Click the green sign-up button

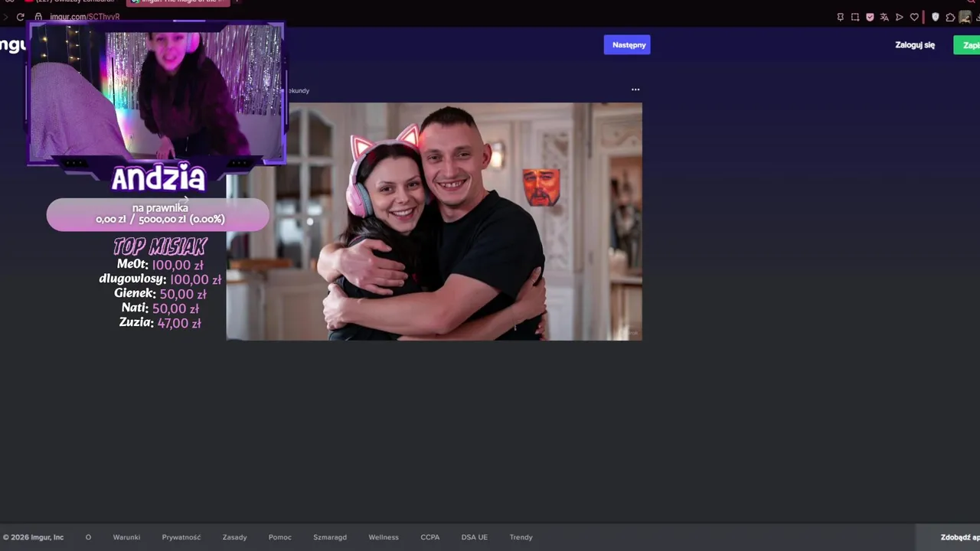pos(967,45)
